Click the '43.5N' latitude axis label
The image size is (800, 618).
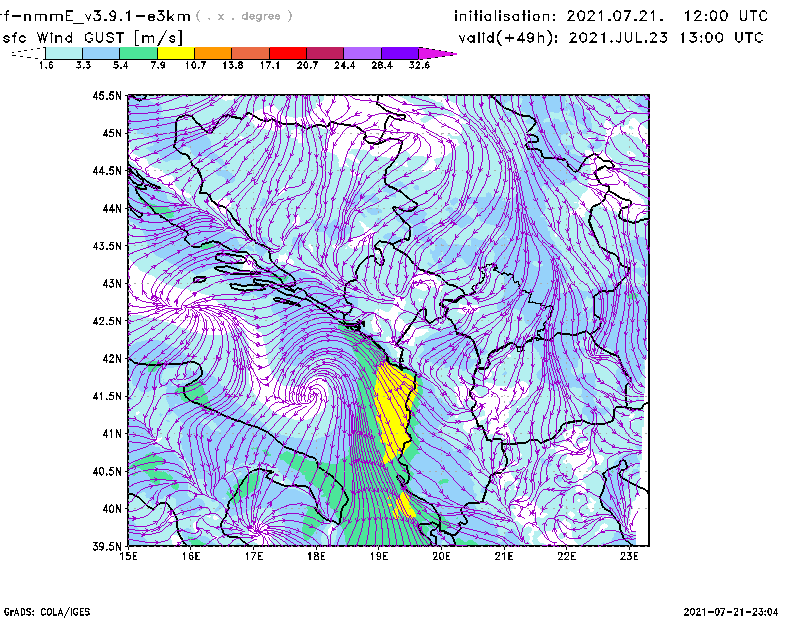click(107, 246)
